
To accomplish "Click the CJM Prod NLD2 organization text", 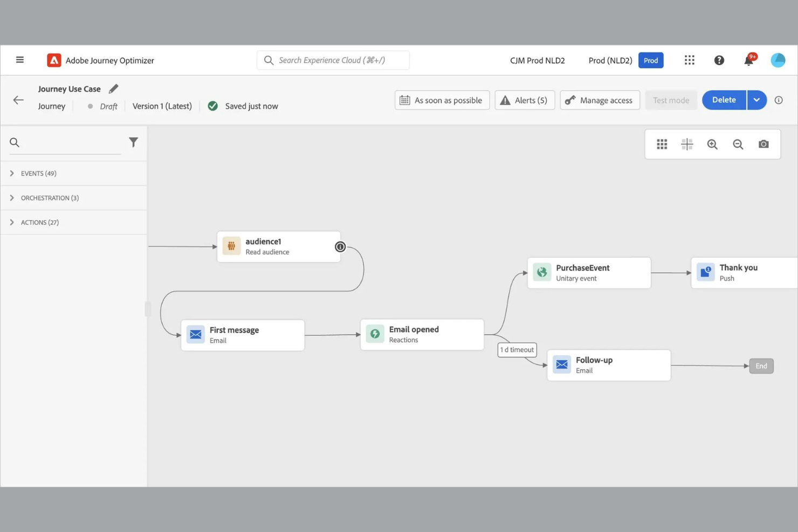I will tap(537, 60).
